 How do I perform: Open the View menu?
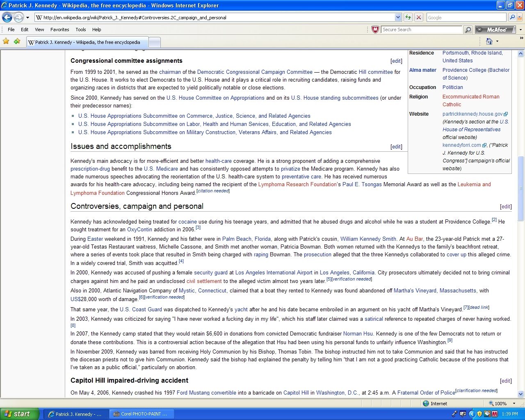39,30
